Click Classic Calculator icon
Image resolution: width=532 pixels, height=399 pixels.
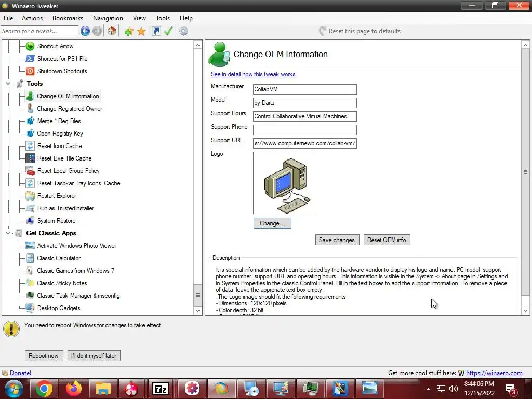pyautogui.click(x=30, y=258)
